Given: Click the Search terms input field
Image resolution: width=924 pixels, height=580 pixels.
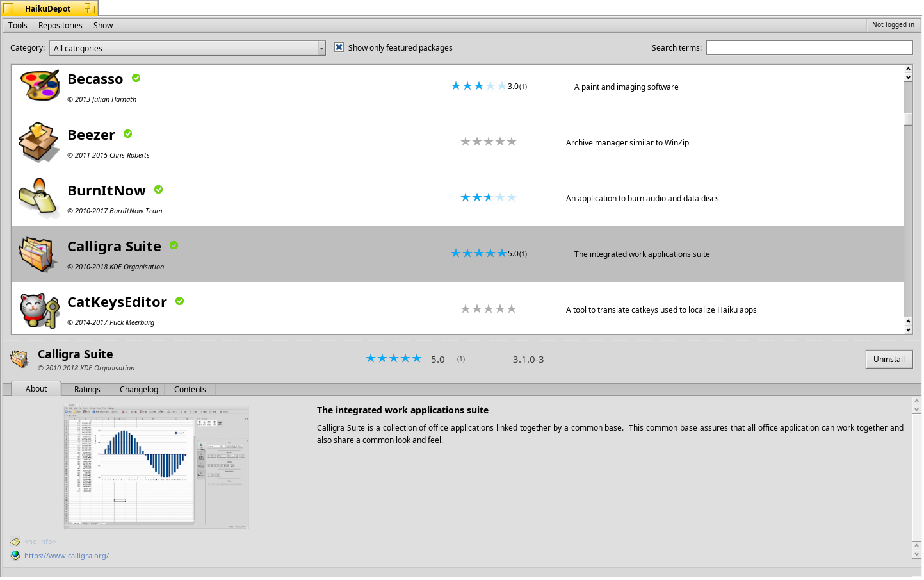Looking at the screenshot, I should [x=810, y=48].
